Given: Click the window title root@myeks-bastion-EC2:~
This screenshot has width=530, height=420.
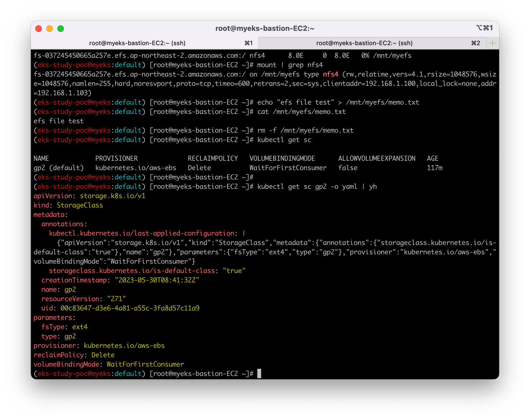Looking at the screenshot, I should (265, 28).
